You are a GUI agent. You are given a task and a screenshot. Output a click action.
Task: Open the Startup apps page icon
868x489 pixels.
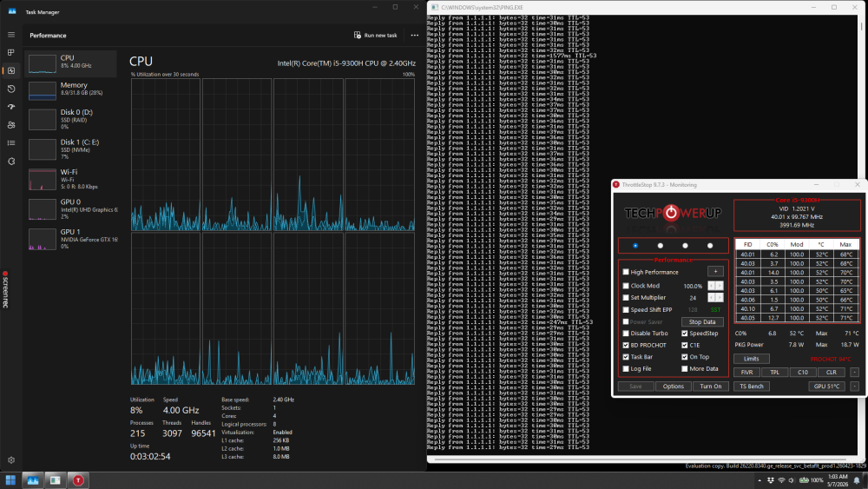(11, 107)
